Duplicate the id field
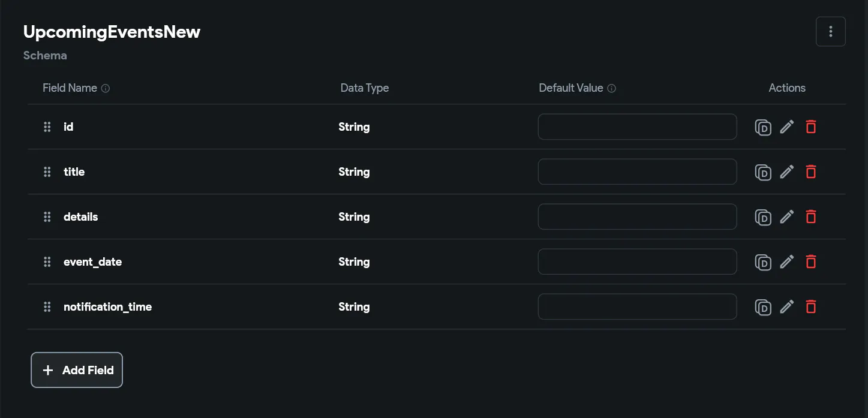 (x=763, y=127)
